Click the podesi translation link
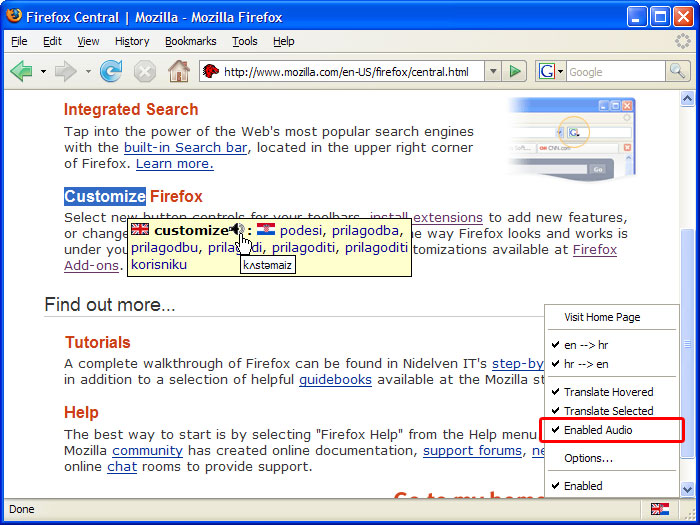Viewport: 700px width, 525px height. pyautogui.click(x=300, y=230)
